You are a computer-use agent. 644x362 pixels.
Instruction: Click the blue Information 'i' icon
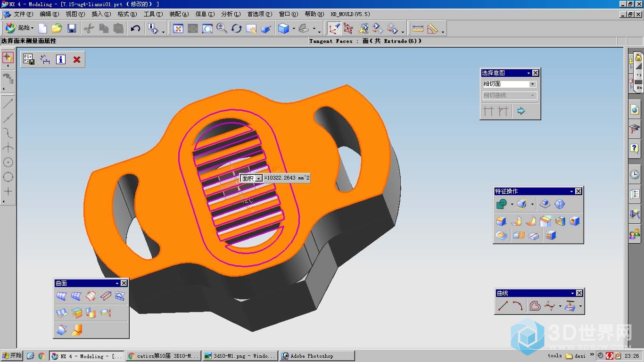point(61,59)
